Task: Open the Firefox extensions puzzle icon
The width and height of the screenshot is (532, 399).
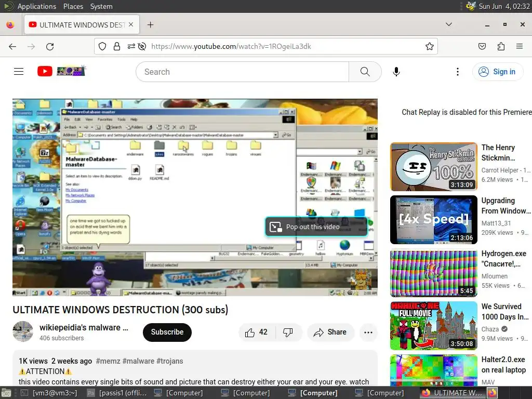Action: (x=501, y=46)
